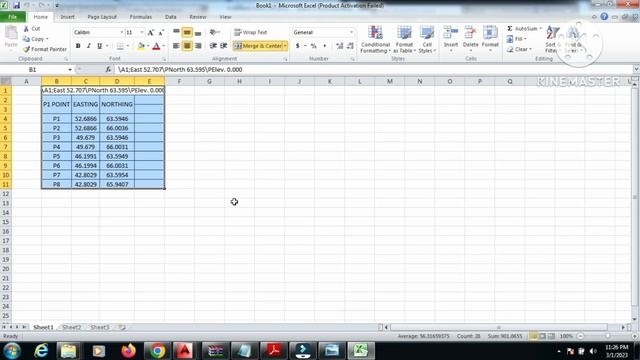Increase font size
The height and width of the screenshot is (360, 640).
point(151,32)
